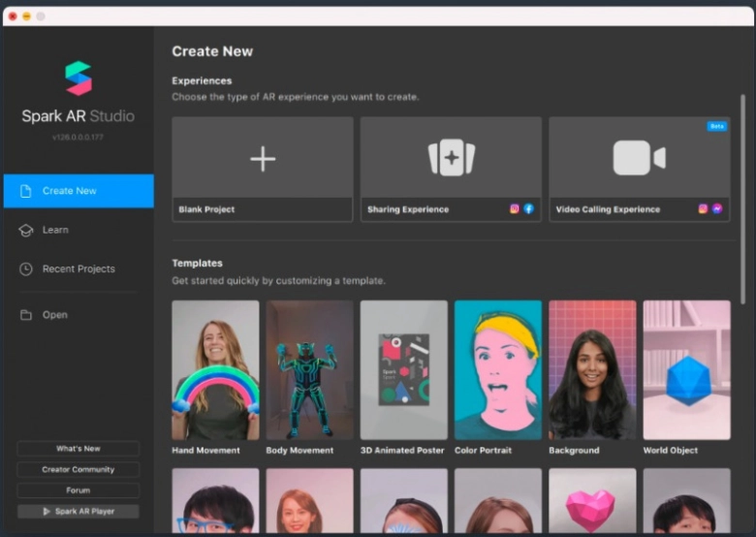Image resolution: width=756 pixels, height=537 pixels.
Task: Pick the Background template
Action: pos(592,370)
